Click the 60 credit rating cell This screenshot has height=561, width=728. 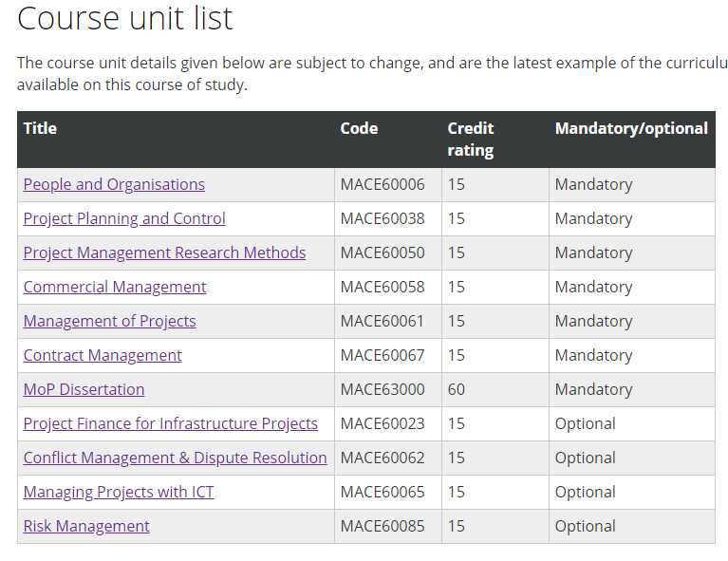pos(457,389)
